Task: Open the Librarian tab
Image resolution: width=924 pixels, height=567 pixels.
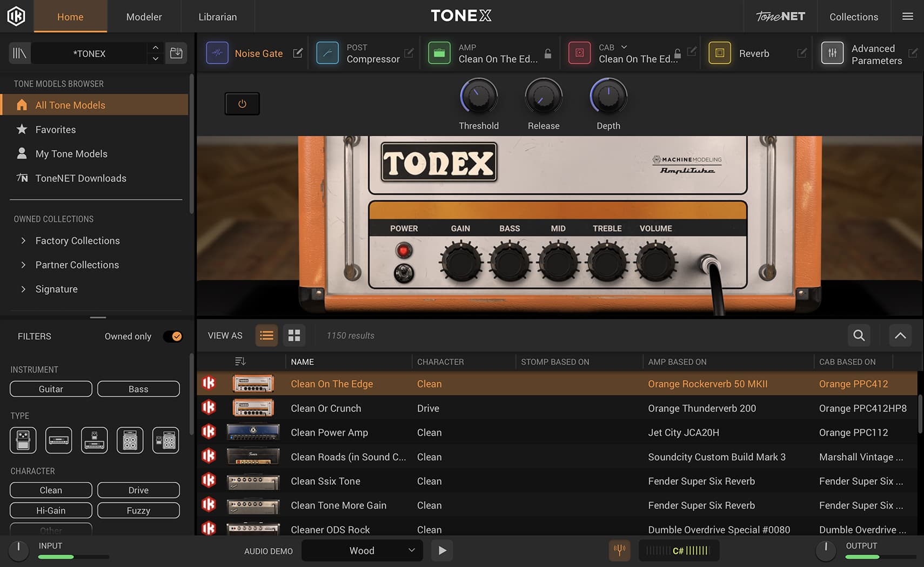Action: click(217, 17)
